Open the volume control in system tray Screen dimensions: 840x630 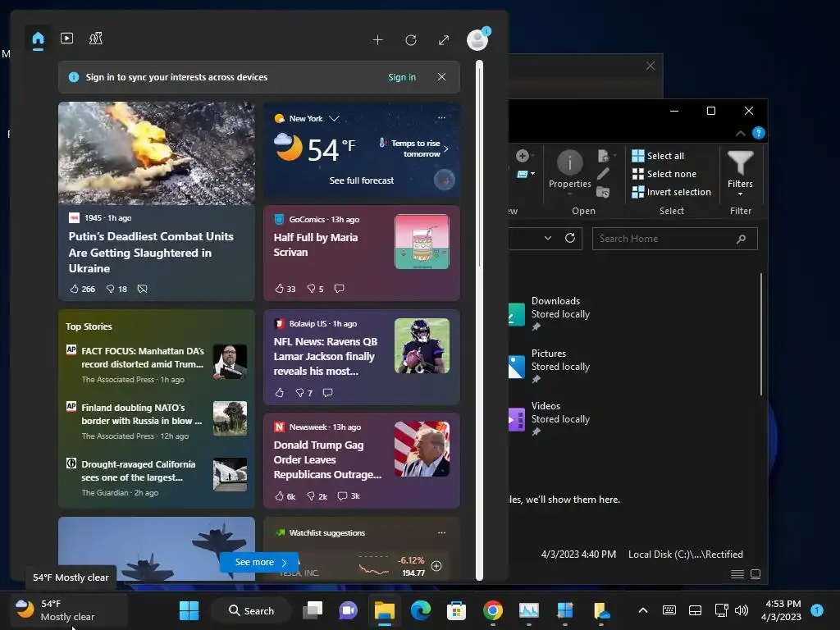pyautogui.click(x=742, y=610)
